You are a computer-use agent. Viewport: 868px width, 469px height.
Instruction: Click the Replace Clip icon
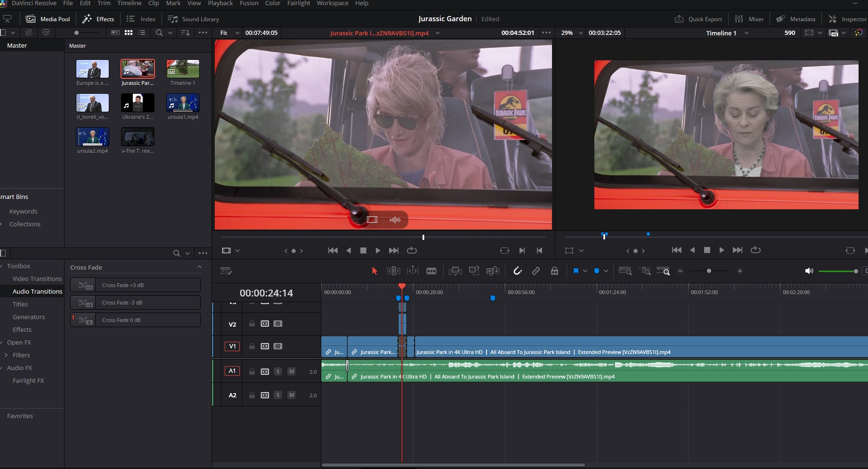pos(493,271)
